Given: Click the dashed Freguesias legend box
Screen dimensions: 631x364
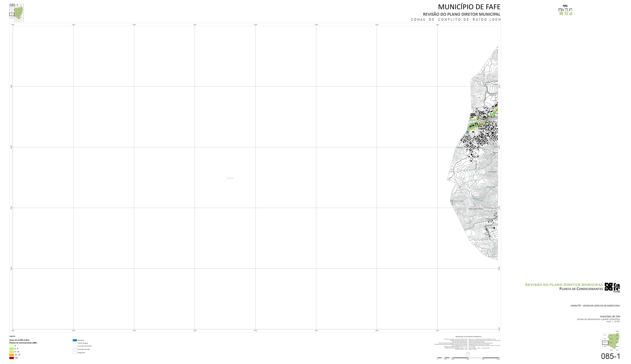Looking at the screenshot, I should pyautogui.click(x=75, y=353).
